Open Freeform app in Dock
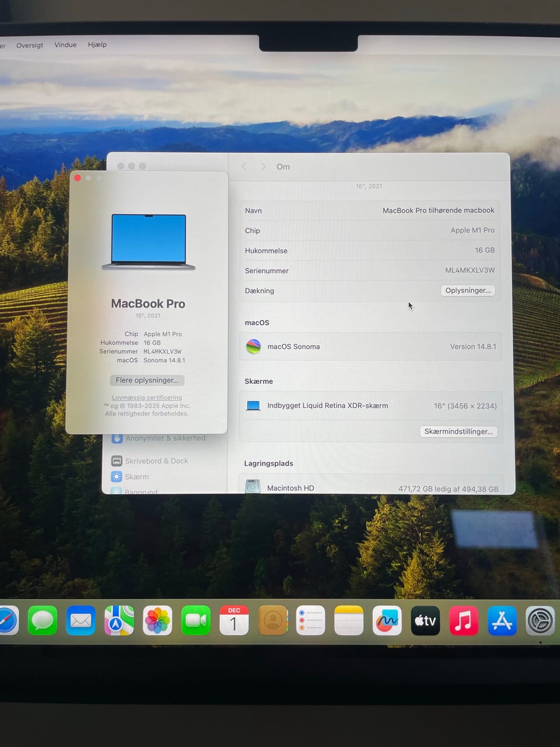The image size is (560, 747). [x=387, y=620]
